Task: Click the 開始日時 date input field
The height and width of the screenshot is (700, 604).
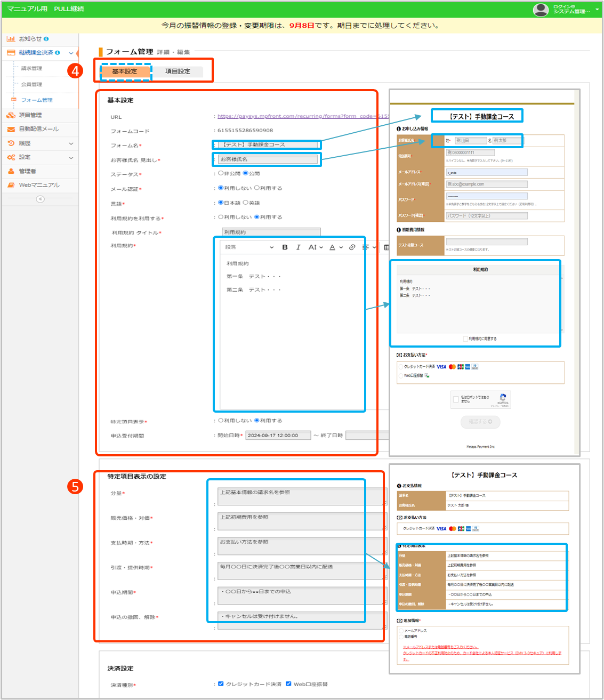Action: [278, 436]
